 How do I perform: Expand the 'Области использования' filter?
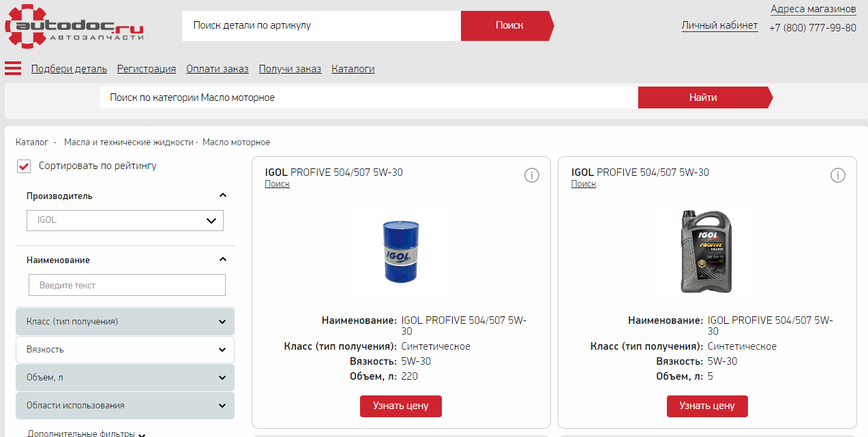125,405
